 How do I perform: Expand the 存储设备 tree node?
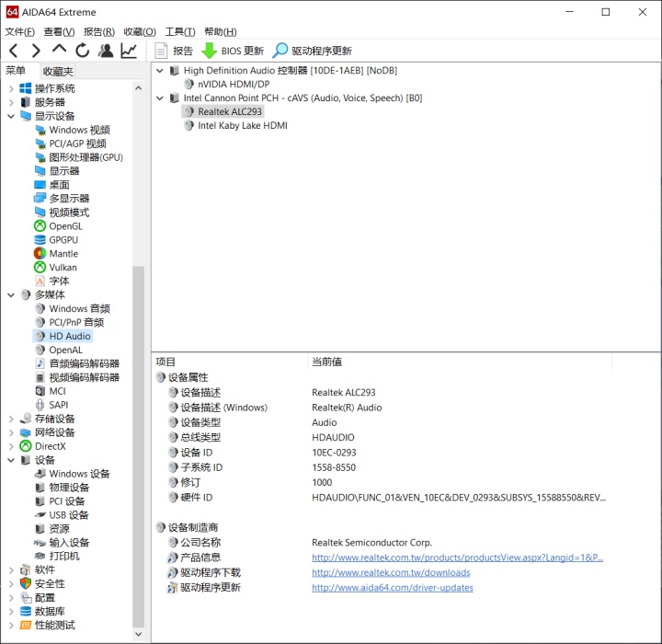11,419
